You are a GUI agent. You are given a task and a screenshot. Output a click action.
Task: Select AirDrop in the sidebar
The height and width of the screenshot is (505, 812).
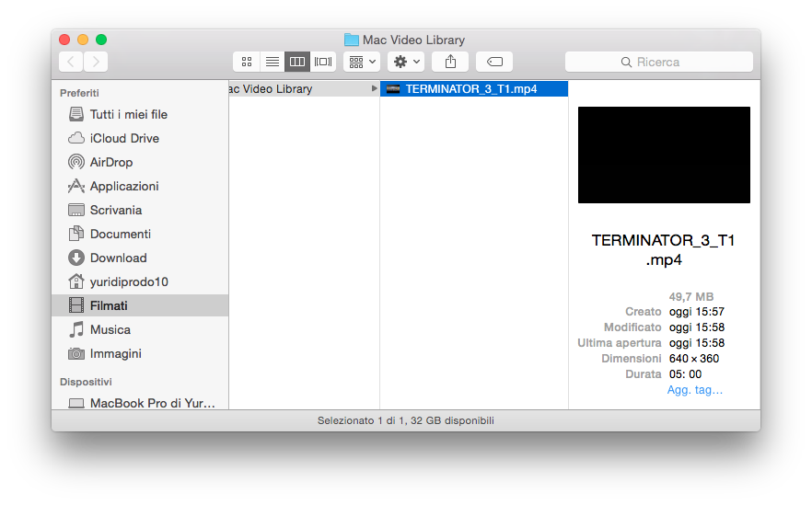click(x=140, y=162)
